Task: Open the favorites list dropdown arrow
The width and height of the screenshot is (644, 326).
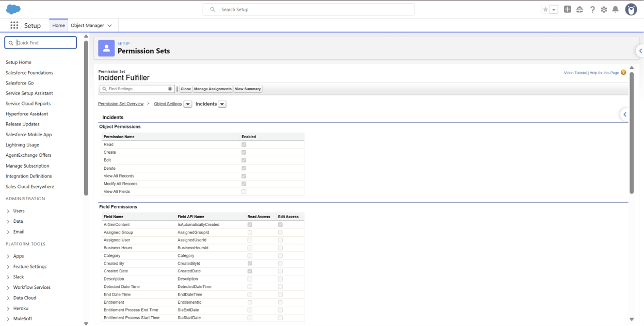Action: coord(554,10)
